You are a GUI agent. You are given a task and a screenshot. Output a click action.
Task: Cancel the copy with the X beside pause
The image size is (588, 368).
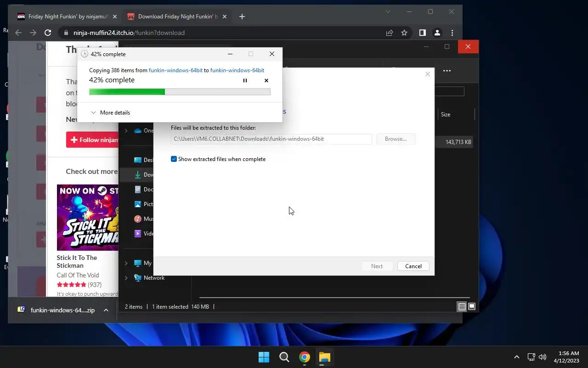coord(266,80)
